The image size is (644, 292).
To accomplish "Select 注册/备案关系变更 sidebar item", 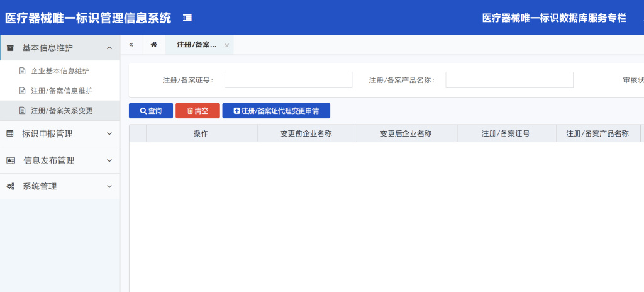I will tap(62, 111).
